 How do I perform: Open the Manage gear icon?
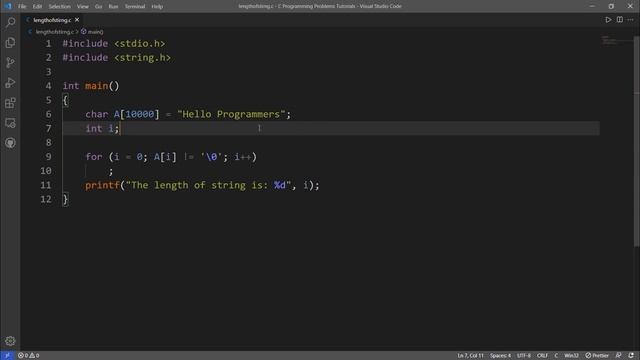(10, 340)
